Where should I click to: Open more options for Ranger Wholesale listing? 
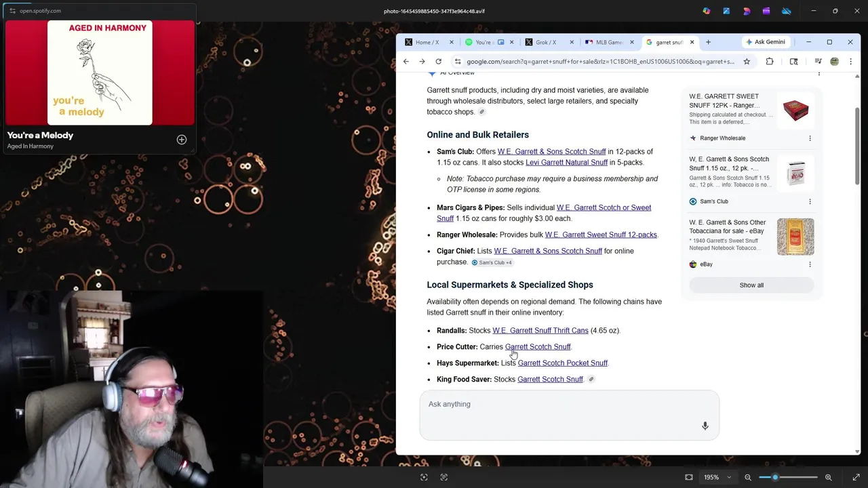(x=810, y=138)
